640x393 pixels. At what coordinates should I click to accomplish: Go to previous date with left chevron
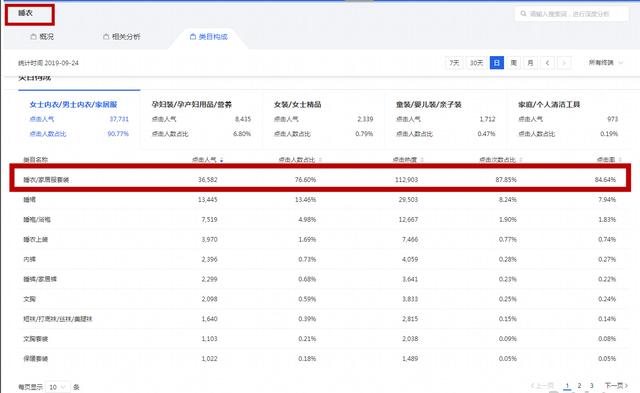[547, 63]
